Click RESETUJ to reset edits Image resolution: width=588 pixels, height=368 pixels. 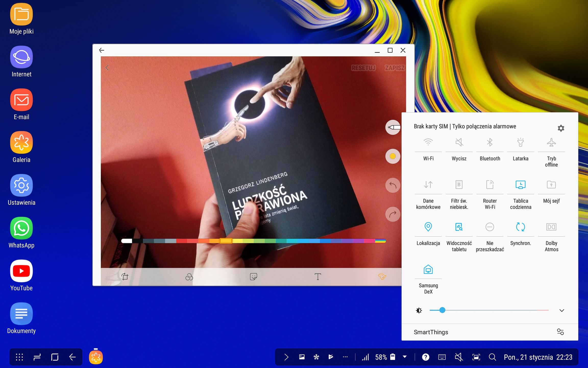pyautogui.click(x=363, y=68)
